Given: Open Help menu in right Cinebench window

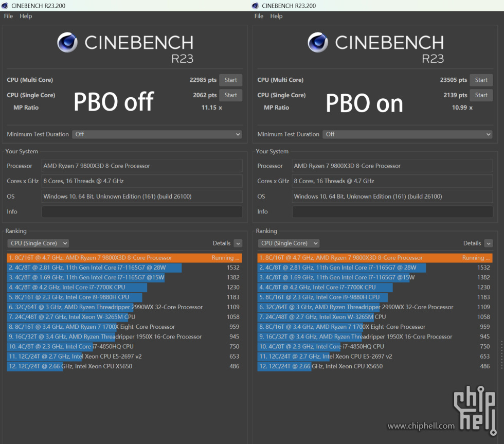Looking at the screenshot, I should 276,16.
